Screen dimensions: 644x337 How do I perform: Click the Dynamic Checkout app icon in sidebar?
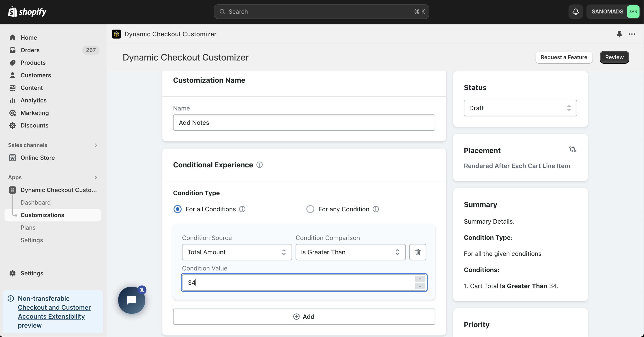pos(13,190)
